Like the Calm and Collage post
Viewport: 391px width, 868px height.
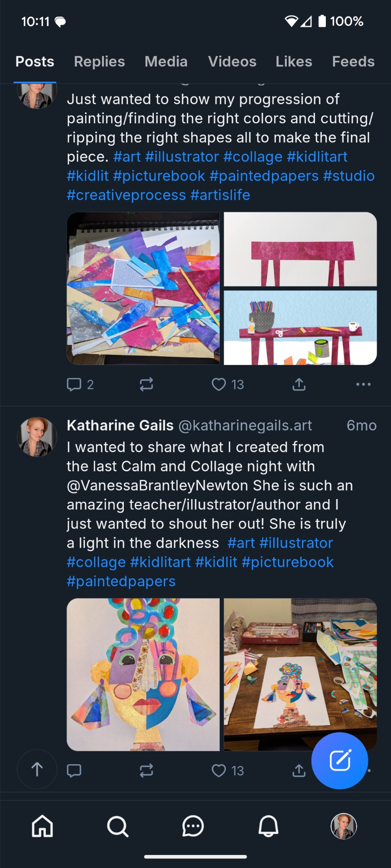pyautogui.click(x=219, y=771)
